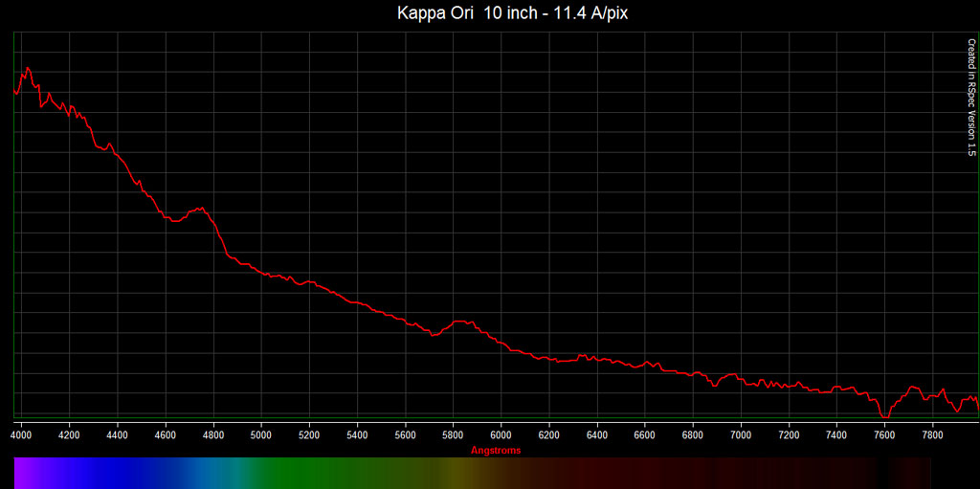Click the violet end of spectrum color bar
Image resolution: width=980 pixels, height=489 pixels.
(23, 473)
